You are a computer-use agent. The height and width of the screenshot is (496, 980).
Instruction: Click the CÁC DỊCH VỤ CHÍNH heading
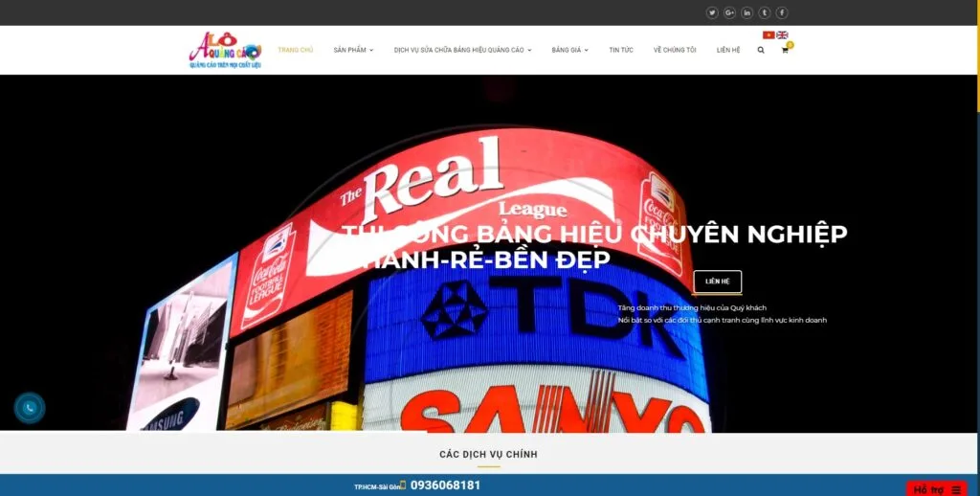[488, 454]
